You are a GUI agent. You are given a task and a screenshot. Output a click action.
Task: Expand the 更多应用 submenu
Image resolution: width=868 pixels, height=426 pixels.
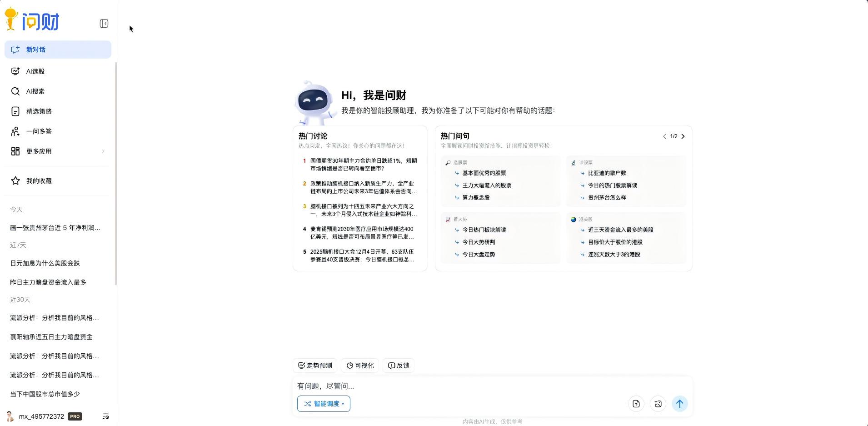[x=39, y=151]
